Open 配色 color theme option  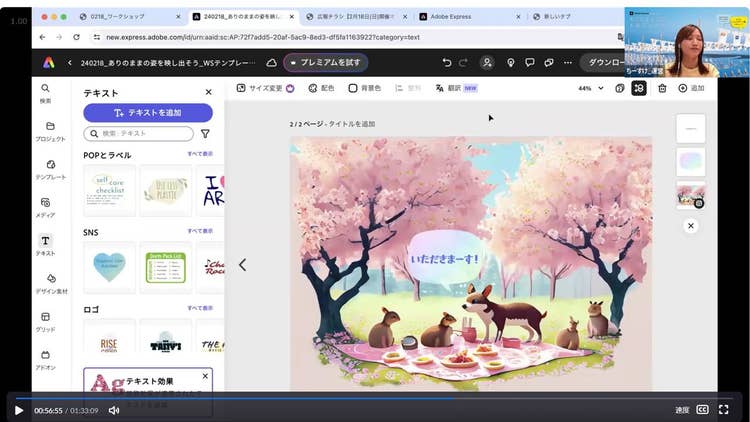(321, 88)
